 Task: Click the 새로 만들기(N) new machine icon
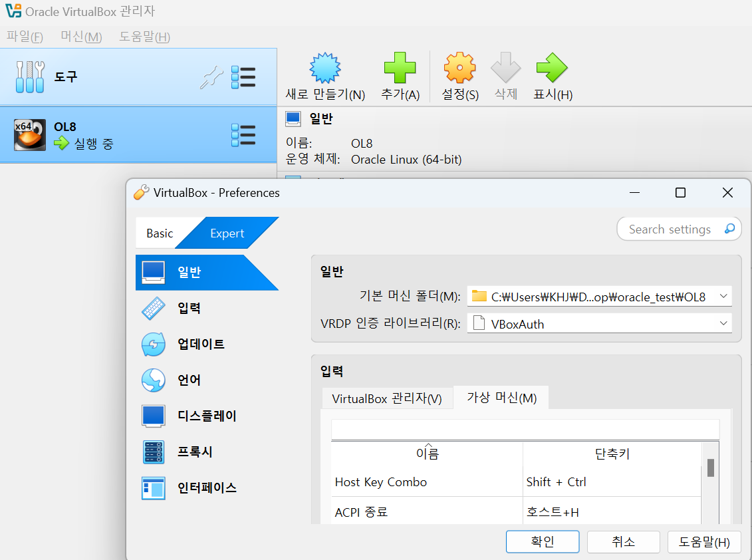click(324, 68)
